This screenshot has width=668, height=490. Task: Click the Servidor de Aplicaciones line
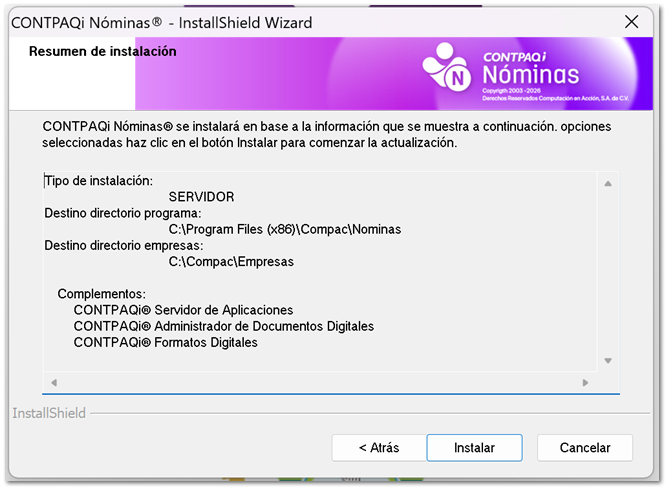pos(183,310)
